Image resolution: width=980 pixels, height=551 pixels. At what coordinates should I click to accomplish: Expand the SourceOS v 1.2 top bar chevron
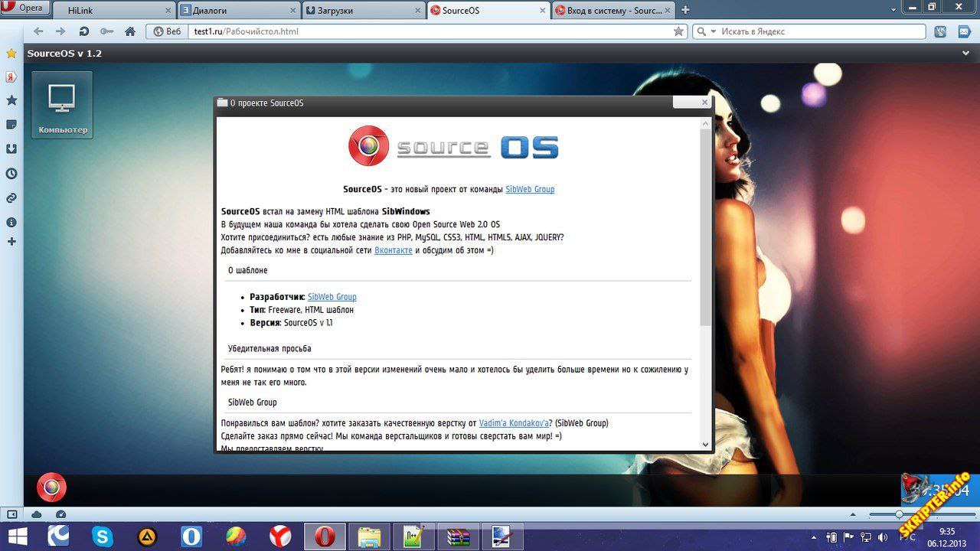[966, 54]
